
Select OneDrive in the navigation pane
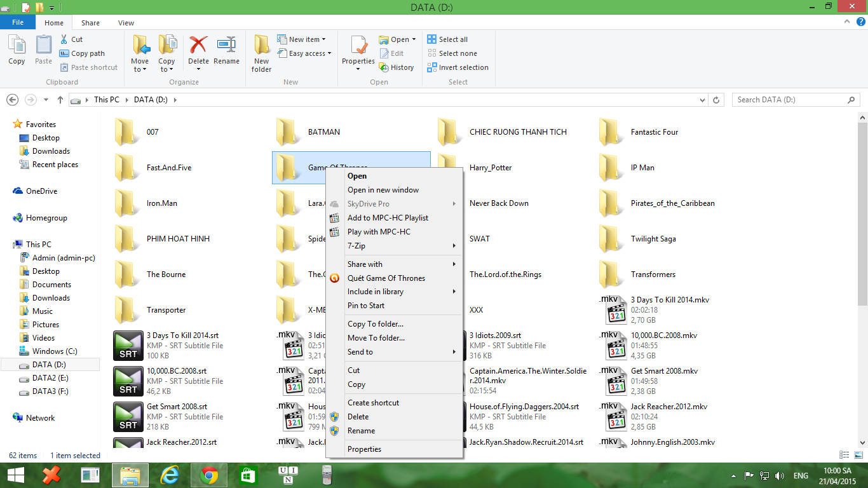(41, 191)
